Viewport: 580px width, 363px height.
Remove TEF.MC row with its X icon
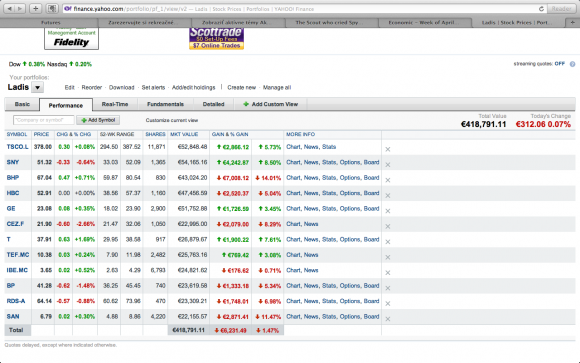[x=388, y=257]
